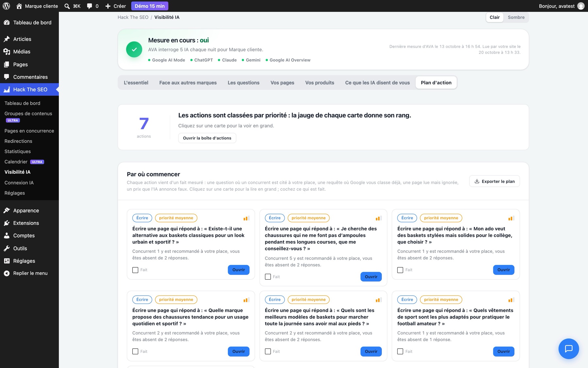Click the WordPress logo icon
The image size is (588, 368).
click(x=6, y=6)
